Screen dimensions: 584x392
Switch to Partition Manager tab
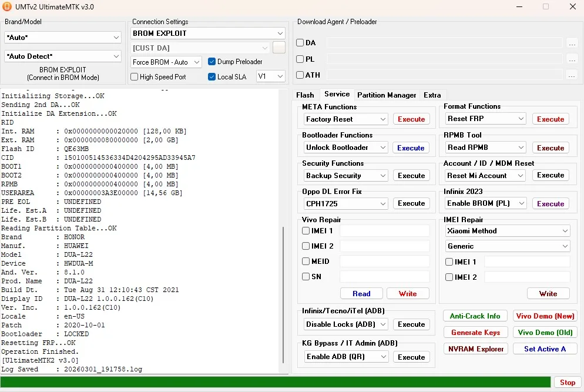click(387, 95)
